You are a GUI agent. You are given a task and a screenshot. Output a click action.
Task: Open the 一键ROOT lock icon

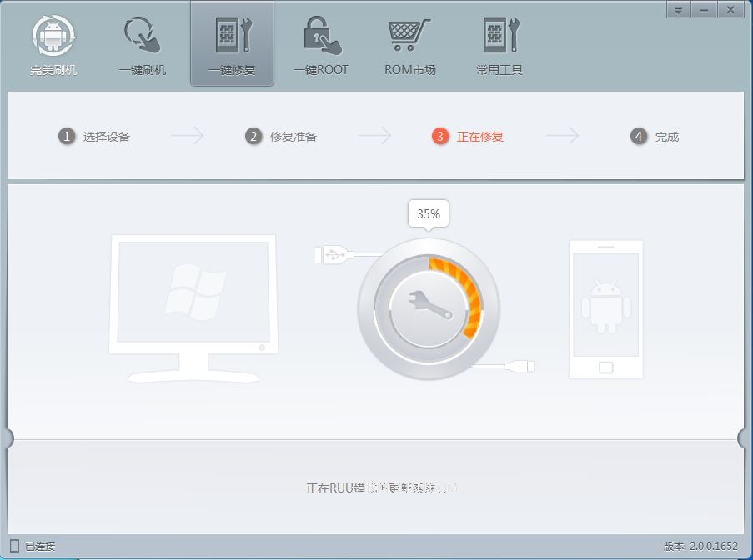point(322,36)
